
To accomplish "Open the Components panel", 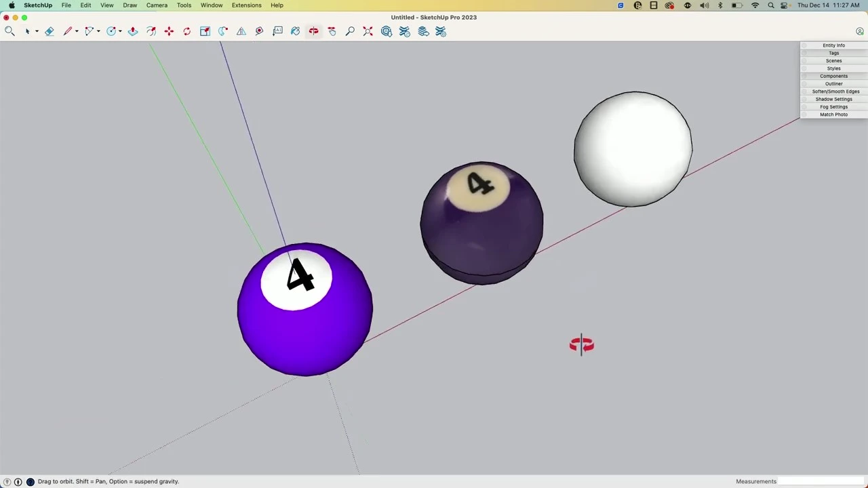I will pyautogui.click(x=833, y=76).
